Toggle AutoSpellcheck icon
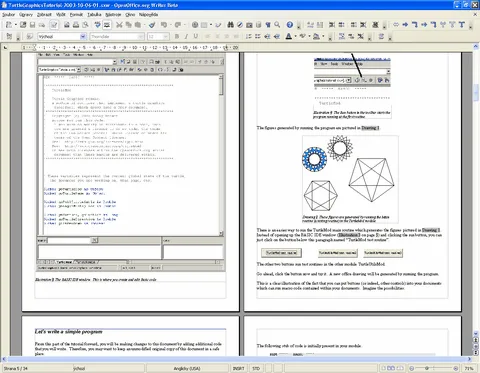The image size is (480, 373). pos(107,25)
